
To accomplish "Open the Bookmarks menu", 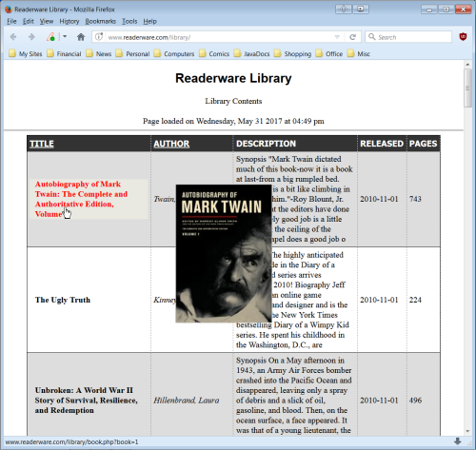I will [x=101, y=21].
